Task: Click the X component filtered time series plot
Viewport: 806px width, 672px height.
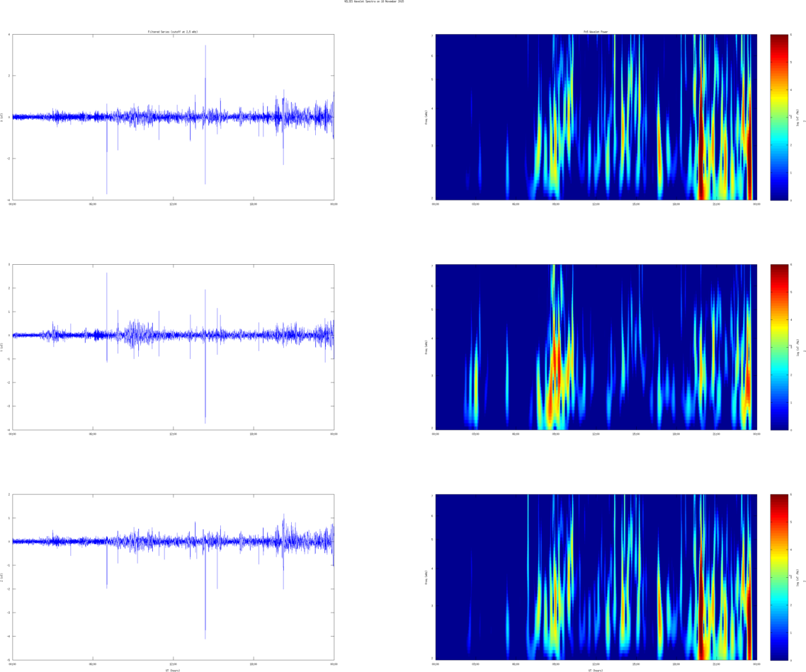Action: [174, 117]
